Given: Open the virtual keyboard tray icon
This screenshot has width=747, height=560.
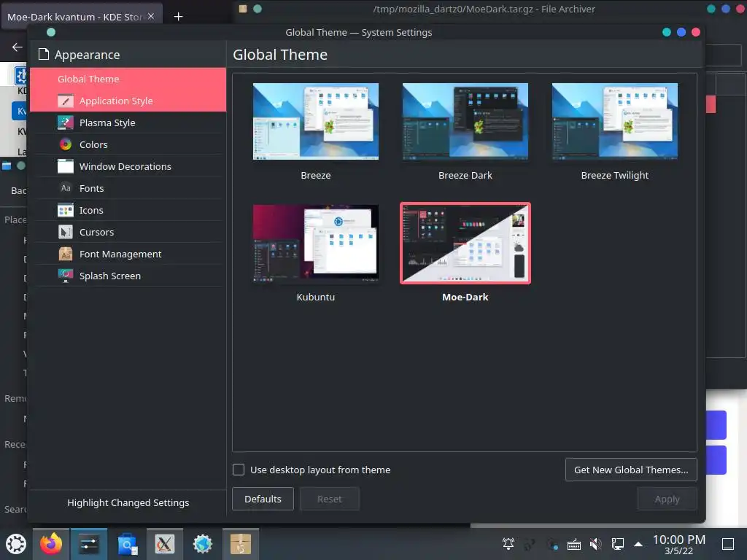Looking at the screenshot, I should pos(574,544).
